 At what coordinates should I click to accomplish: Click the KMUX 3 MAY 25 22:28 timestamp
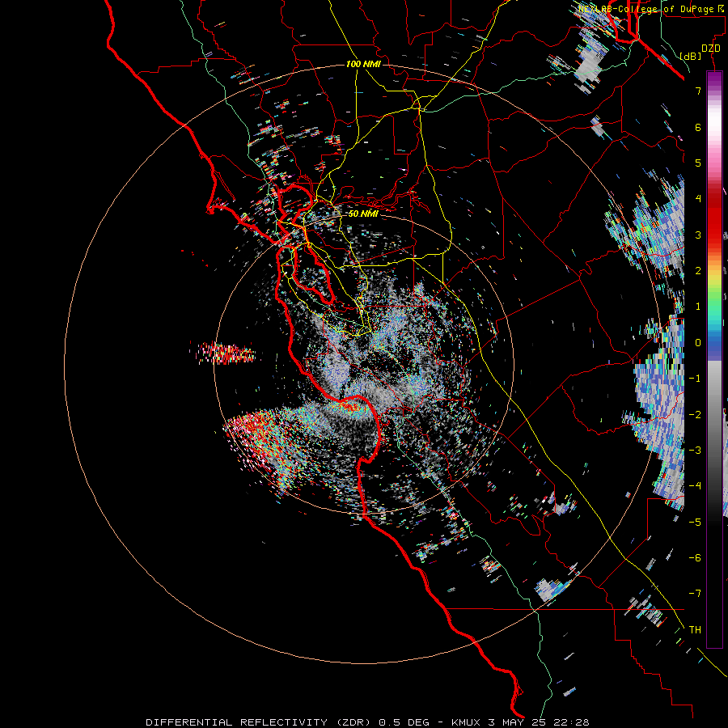point(520,722)
